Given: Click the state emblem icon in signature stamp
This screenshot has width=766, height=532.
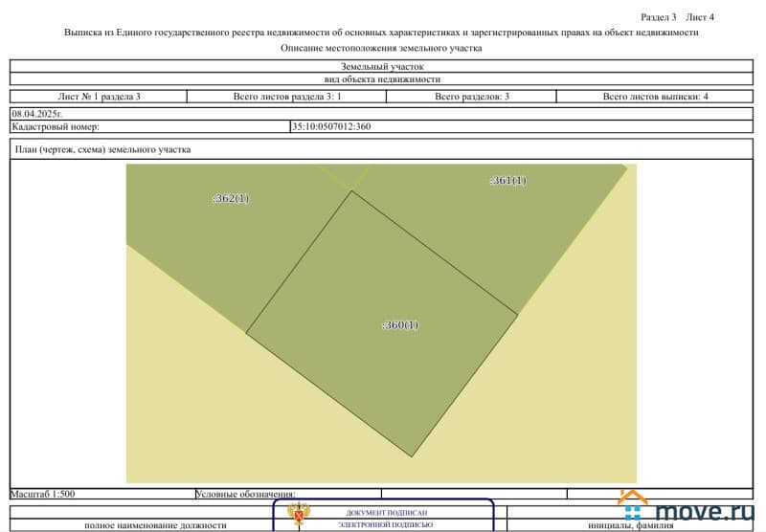Looking at the screenshot, I should point(298,518).
